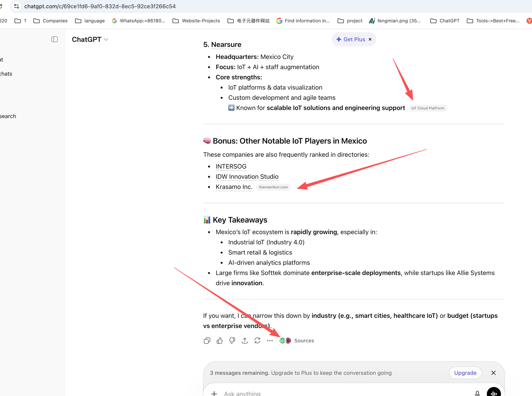Click the plus attachment button

pos(214,393)
